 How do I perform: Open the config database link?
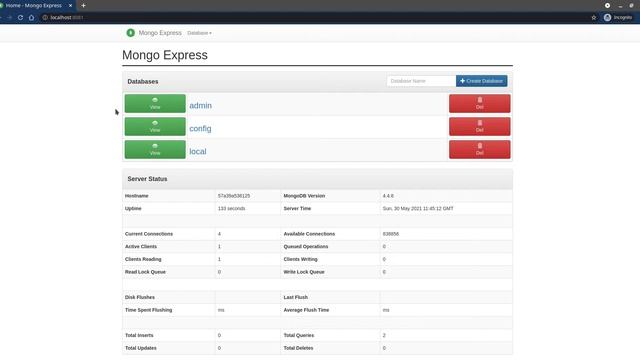coord(200,128)
